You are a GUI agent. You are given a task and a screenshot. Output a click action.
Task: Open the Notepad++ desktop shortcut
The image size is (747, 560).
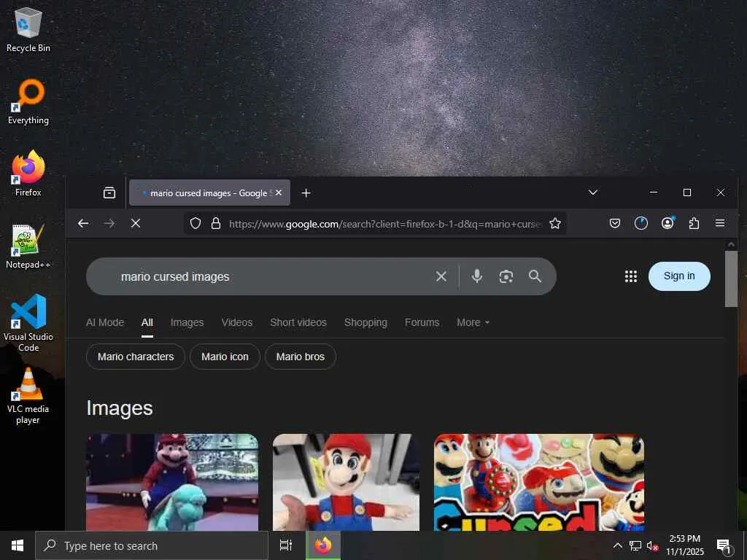[28, 246]
